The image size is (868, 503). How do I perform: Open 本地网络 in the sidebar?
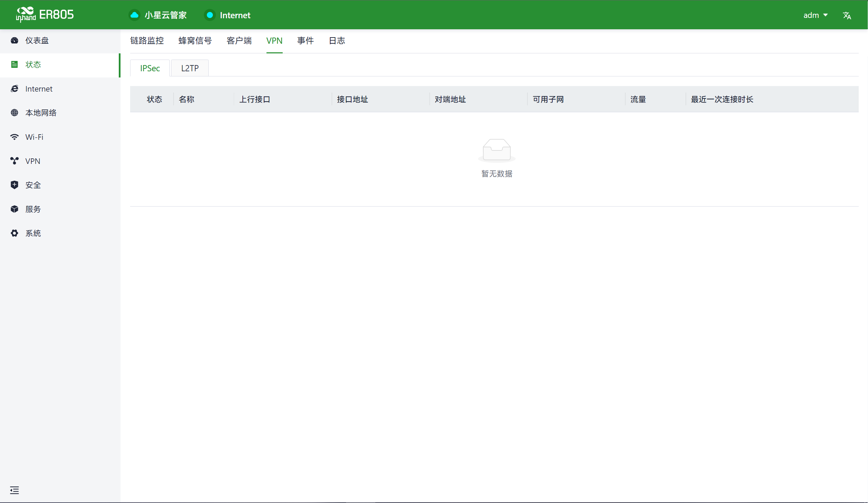(41, 113)
